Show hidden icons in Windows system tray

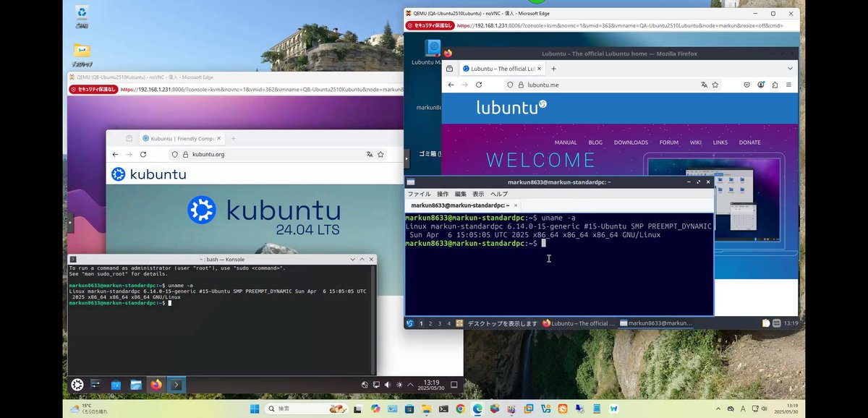(x=718, y=409)
